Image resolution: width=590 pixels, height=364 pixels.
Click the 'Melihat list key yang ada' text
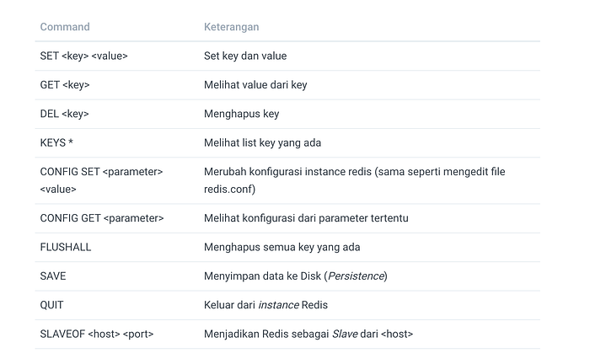[262, 143]
